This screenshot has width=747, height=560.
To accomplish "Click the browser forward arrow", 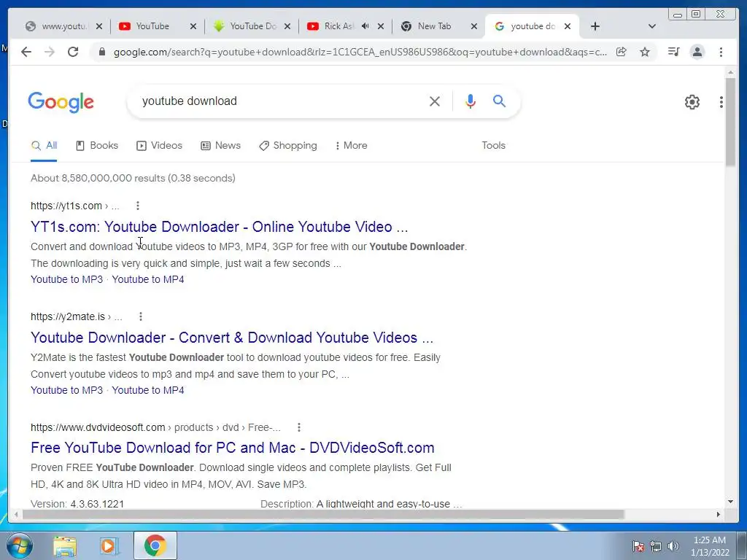I will click(50, 52).
